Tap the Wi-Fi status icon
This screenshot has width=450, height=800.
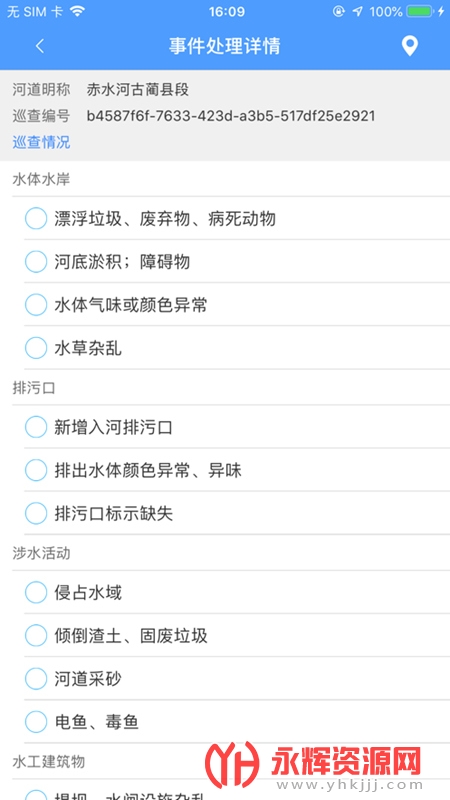tap(77, 11)
